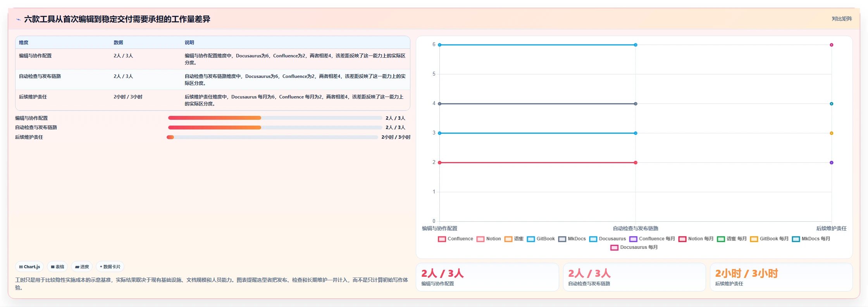
Task: Click the data point at 2 above 编辑与协作配置
Action: [x=439, y=163]
